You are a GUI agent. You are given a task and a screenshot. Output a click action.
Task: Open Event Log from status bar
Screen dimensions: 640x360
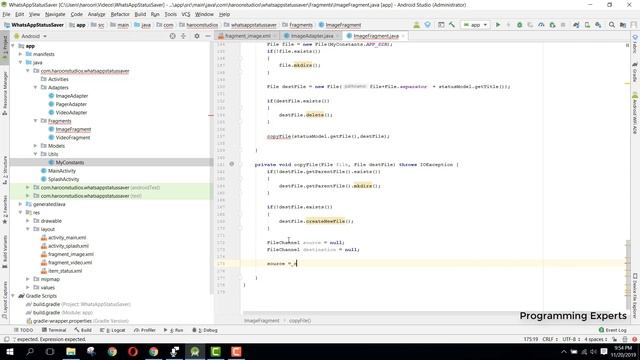(x=613, y=330)
